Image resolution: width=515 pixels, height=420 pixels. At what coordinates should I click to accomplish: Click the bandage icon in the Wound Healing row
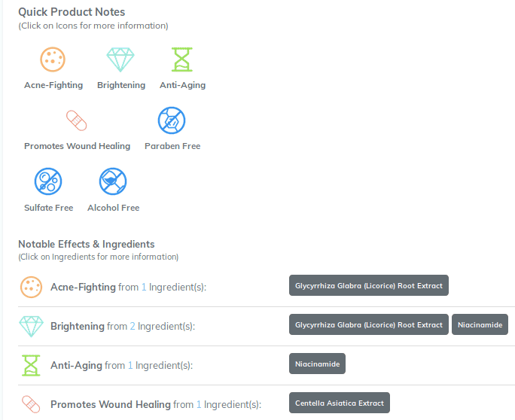pyautogui.click(x=31, y=404)
